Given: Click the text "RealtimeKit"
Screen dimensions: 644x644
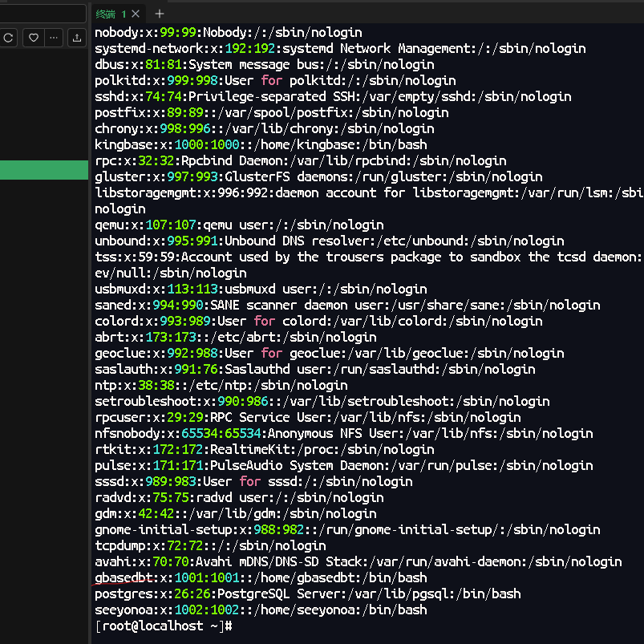Looking at the screenshot, I should pos(249,449).
